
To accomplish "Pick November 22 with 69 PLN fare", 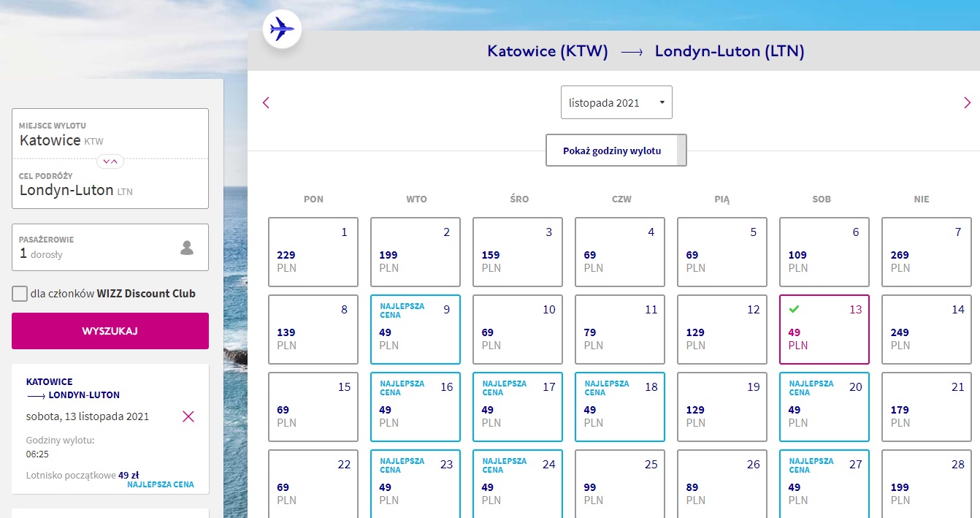I will (313, 484).
